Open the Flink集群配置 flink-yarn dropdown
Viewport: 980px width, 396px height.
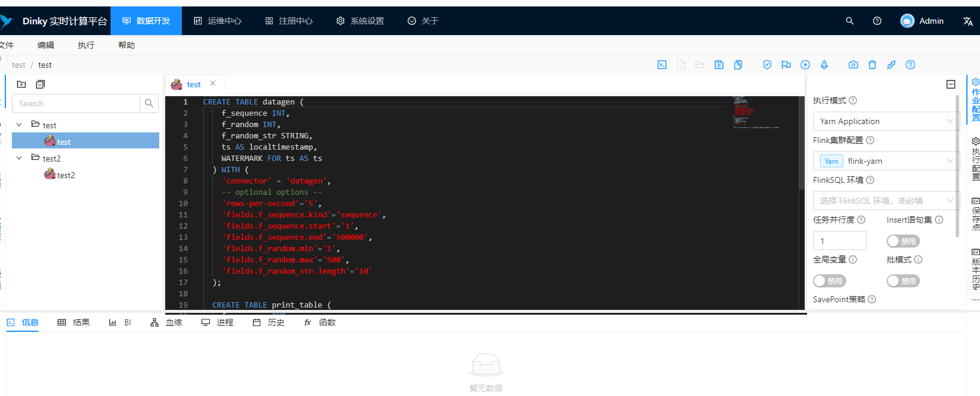(x=886, y=161)
